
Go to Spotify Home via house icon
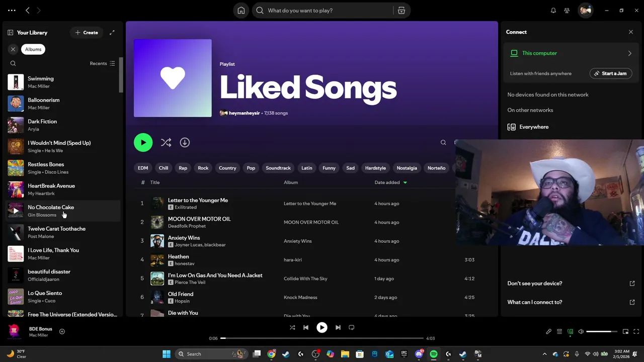click(x=241, y=11)
